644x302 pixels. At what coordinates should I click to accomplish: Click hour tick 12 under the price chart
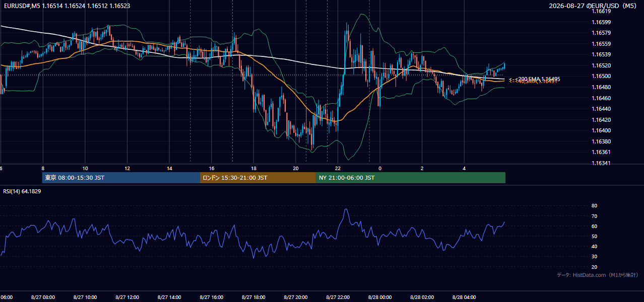click(127, 169)
